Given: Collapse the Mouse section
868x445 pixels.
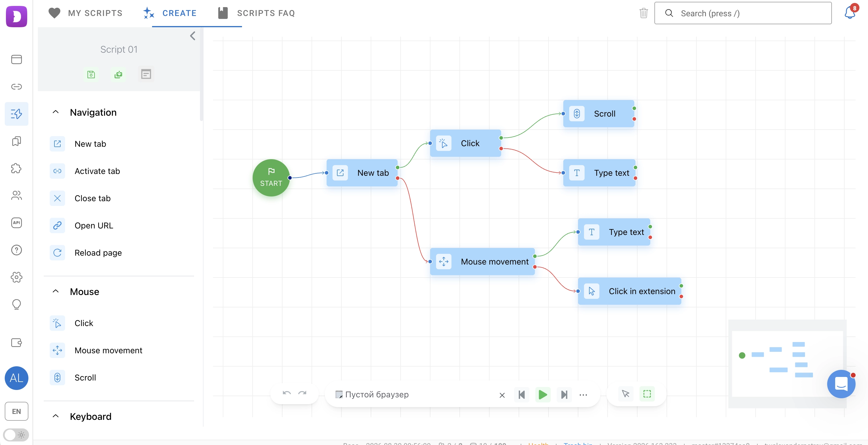Looking at the screenshot, I should point(56,291).
